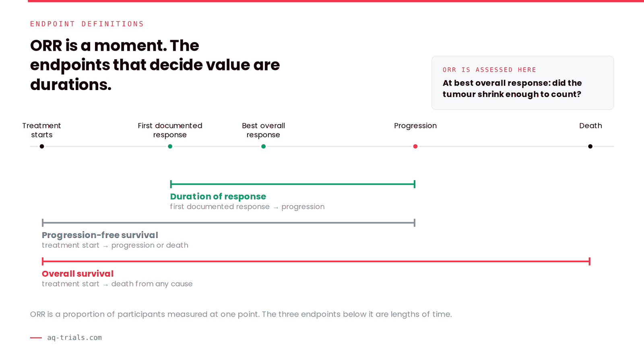This screenshot has width=644, height=356.
Task: Click the gray Progression-free survival bar
Action: (x=229, y=223)
